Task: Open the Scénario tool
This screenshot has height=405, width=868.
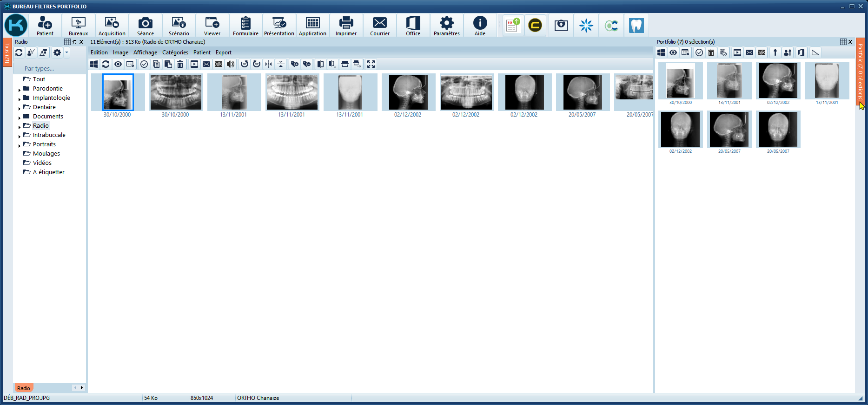Action: (x=179, y=26)
